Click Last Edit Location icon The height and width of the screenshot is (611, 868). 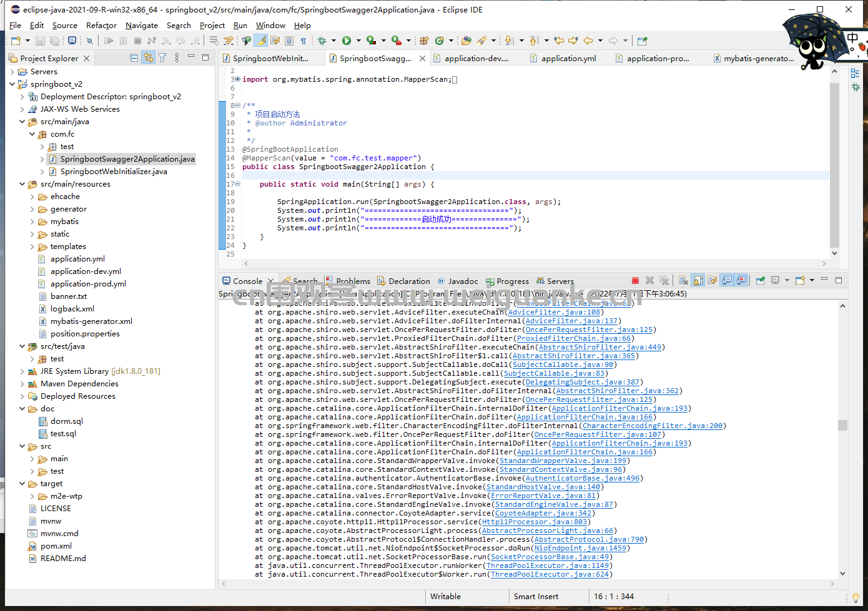pyautogui.click(x=559, y=41)
